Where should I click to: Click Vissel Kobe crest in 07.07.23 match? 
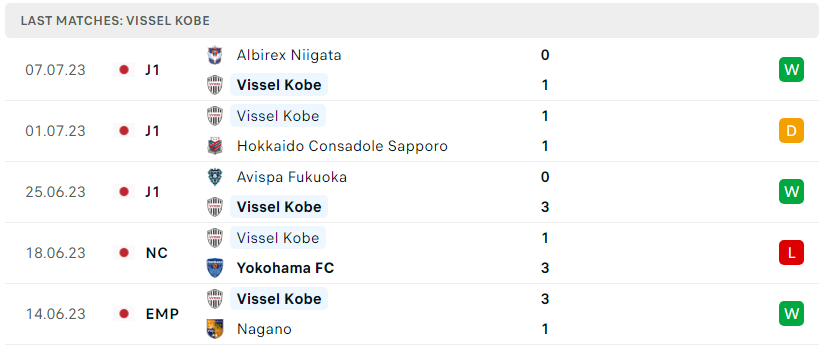pos(215,85)
